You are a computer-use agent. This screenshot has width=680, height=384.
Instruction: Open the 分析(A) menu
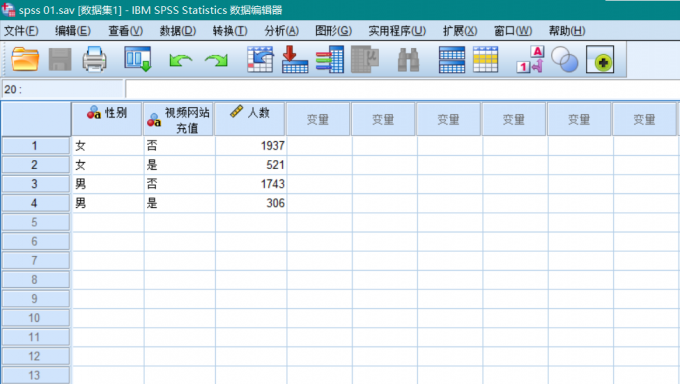281,31
